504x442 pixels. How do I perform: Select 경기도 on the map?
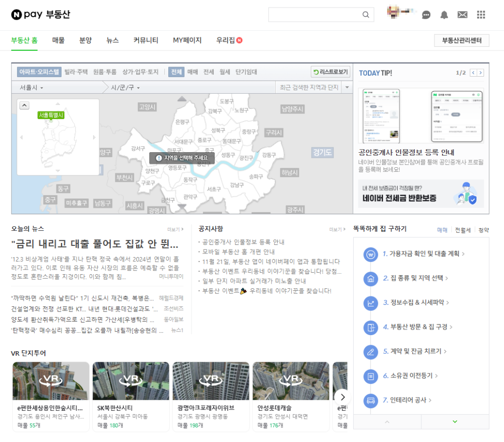pos(323,152)
